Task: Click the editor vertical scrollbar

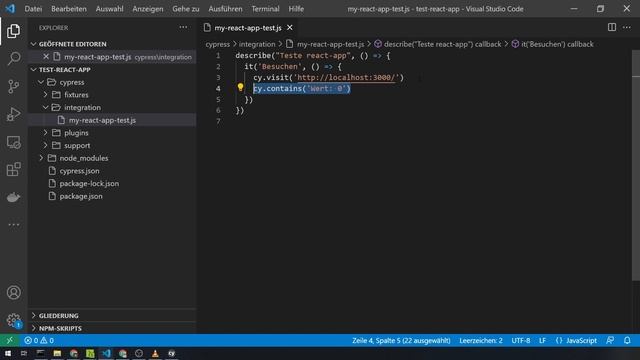Action: click(636, 165)
